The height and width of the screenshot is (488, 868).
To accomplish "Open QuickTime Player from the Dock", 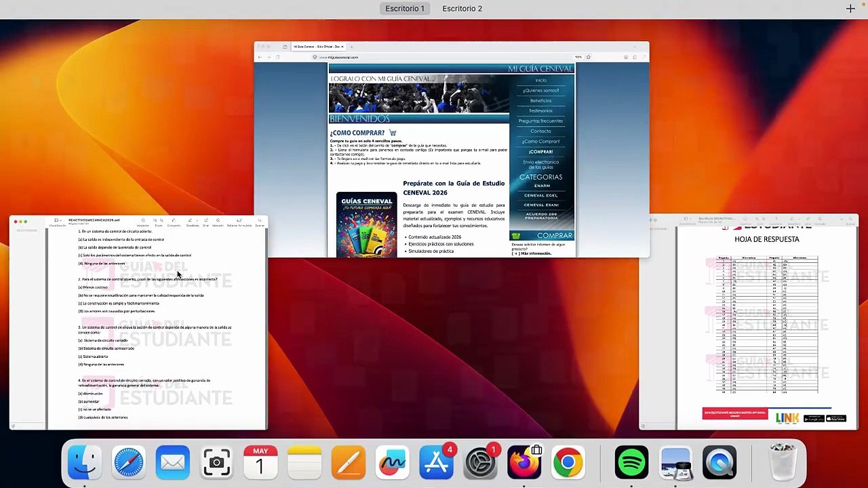I will (x=719, y=463).
